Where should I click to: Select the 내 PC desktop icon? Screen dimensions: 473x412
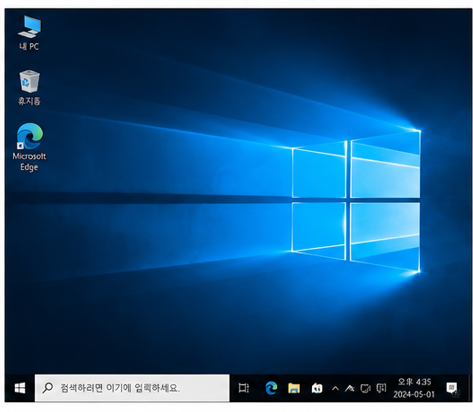coord(29,33)
